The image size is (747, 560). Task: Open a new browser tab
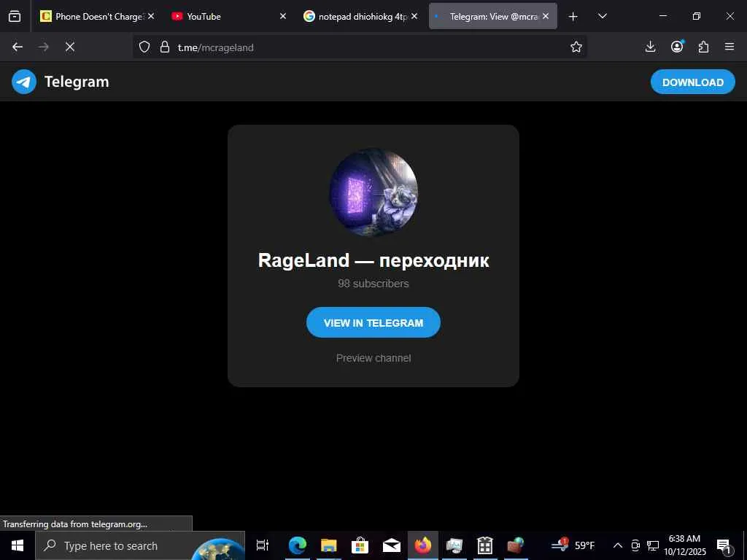(573, 17)
